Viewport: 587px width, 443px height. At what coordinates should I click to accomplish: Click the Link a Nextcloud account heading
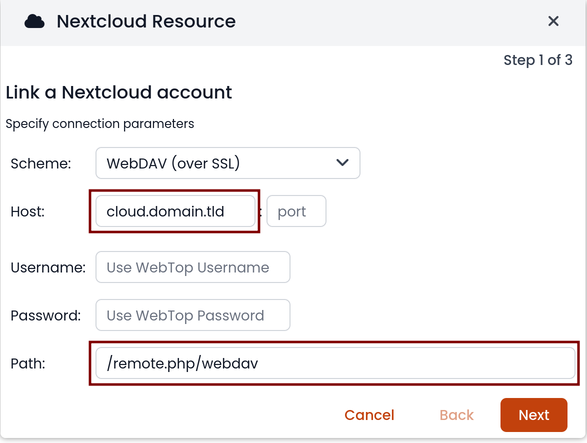pos(119,92)
